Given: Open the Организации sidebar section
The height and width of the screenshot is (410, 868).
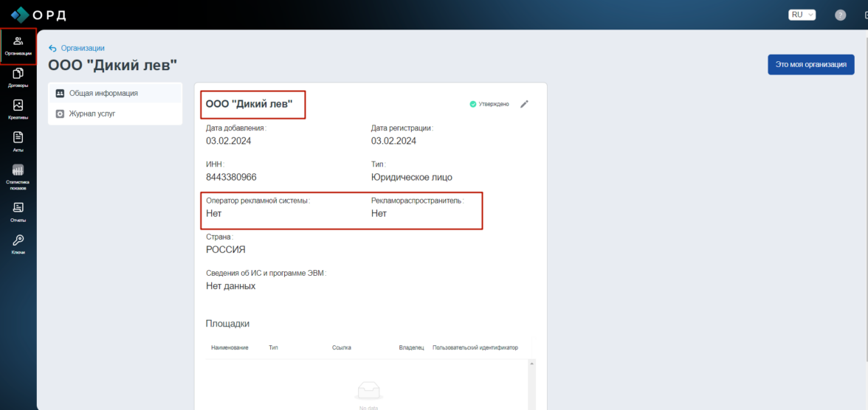Looking at the screenshot, I should [18, 45].
